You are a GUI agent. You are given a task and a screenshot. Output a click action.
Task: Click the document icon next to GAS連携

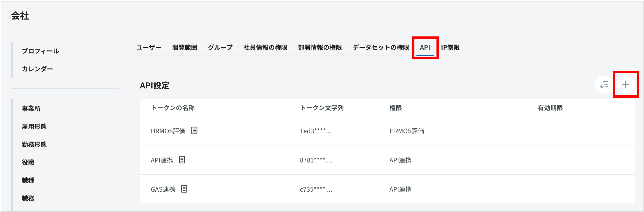click(184, 189)
